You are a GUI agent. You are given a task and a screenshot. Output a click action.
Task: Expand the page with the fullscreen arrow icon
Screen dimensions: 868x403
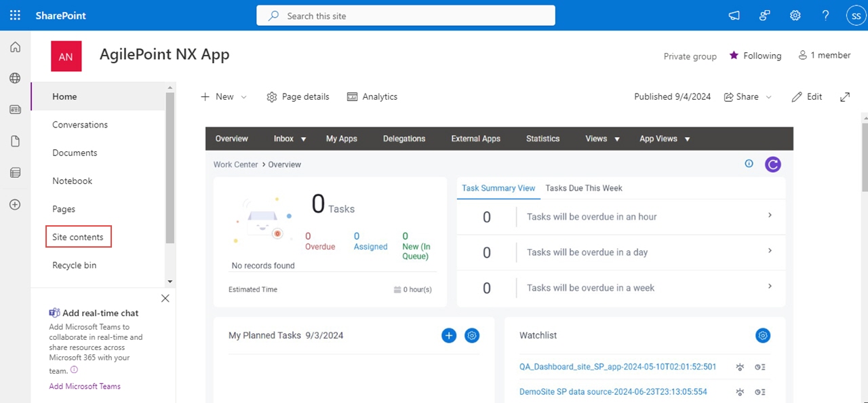pos(845,97)
